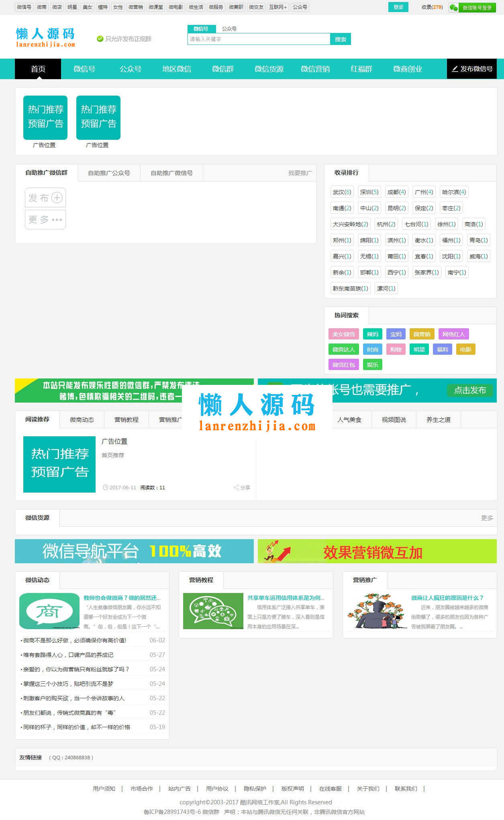
Task: Click 在线客服 footer link
Action: point(331,789)
